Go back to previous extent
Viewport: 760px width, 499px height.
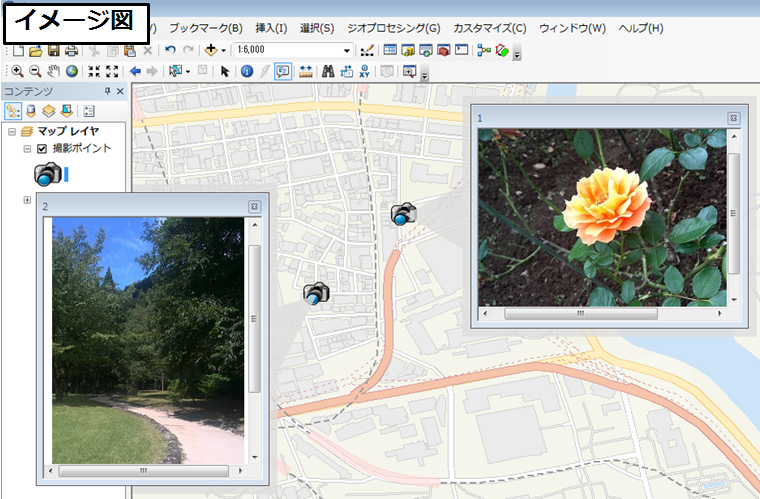[x=135, y=72]
